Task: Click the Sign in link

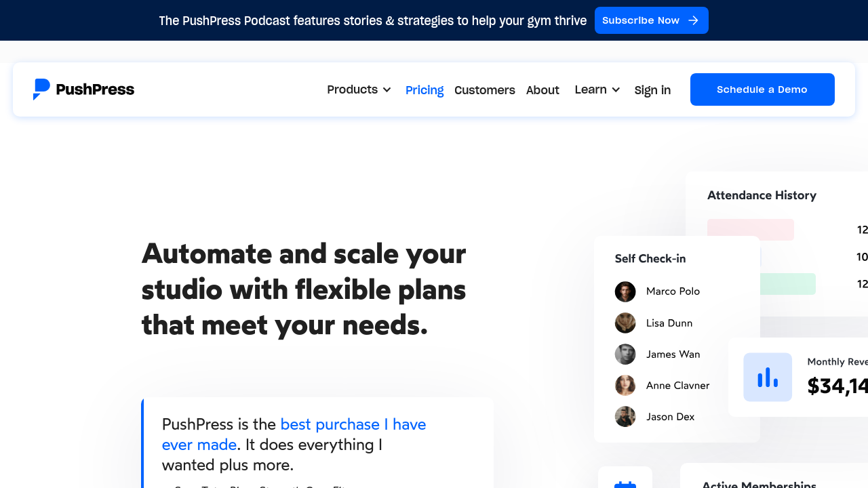Action: coord(652,90)
